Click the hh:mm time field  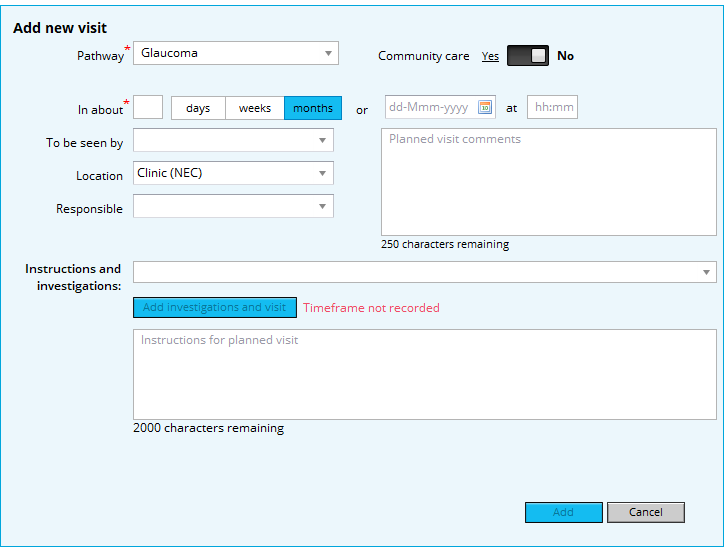pyautogui.click(x=552, y=108)
